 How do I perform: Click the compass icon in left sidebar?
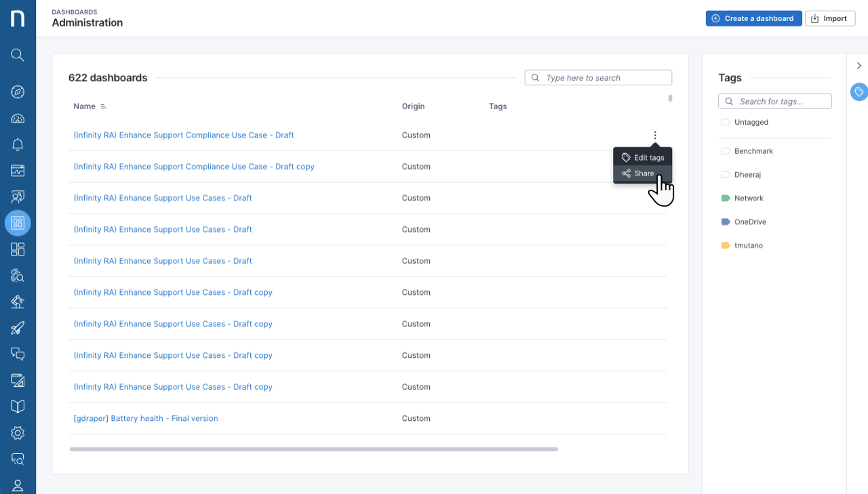coord(18,92)
